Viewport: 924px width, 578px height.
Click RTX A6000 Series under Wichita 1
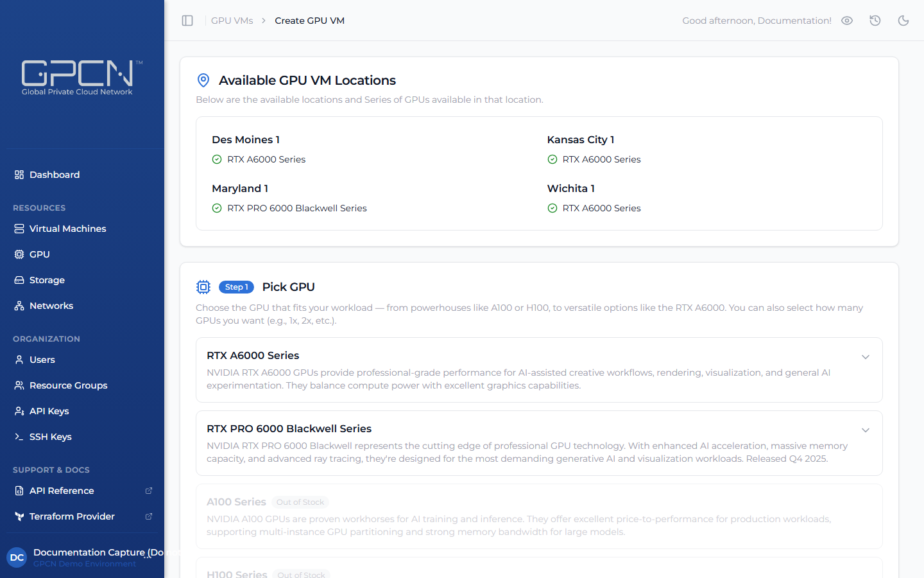tap(602, 208)
